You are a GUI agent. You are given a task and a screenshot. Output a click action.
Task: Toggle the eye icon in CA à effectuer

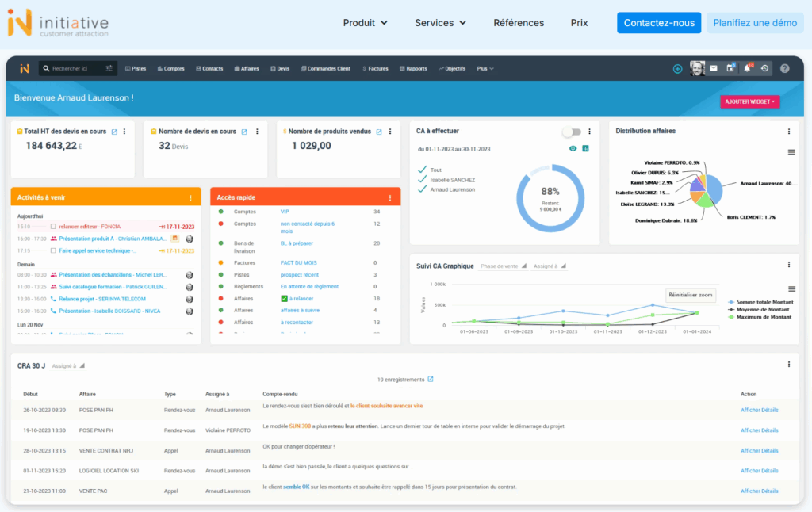573,148
